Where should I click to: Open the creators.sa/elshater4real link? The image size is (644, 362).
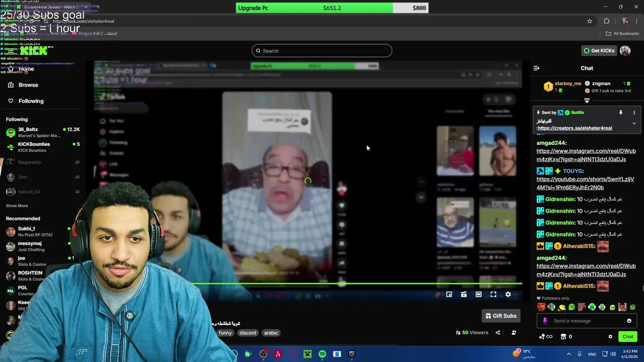[x=575, y=128]
